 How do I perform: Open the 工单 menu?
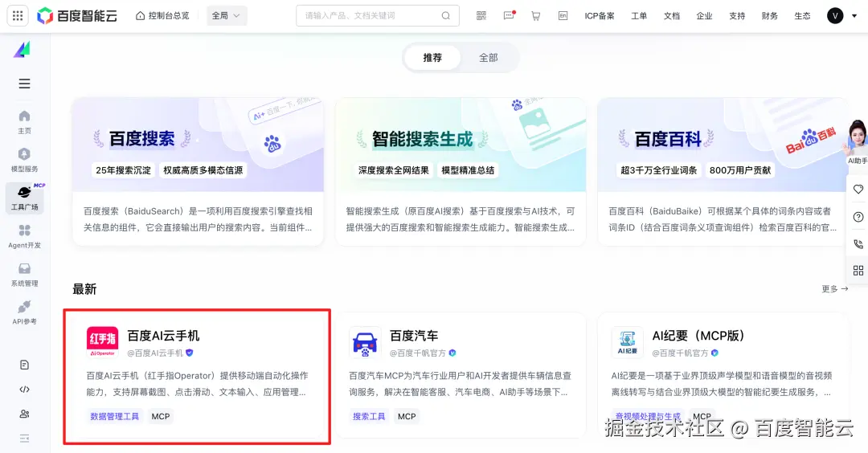tap(639, 15)
